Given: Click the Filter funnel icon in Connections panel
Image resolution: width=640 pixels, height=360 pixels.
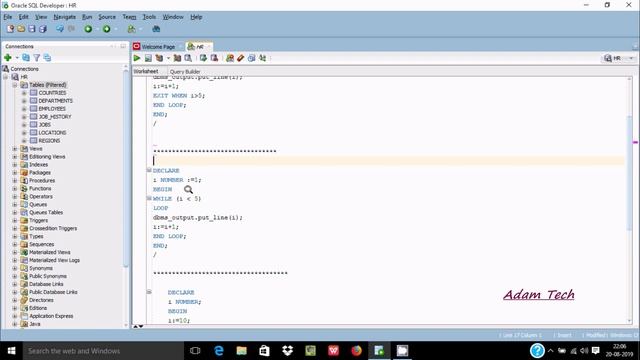Looking at the screenshot, I should coord(37,58).
